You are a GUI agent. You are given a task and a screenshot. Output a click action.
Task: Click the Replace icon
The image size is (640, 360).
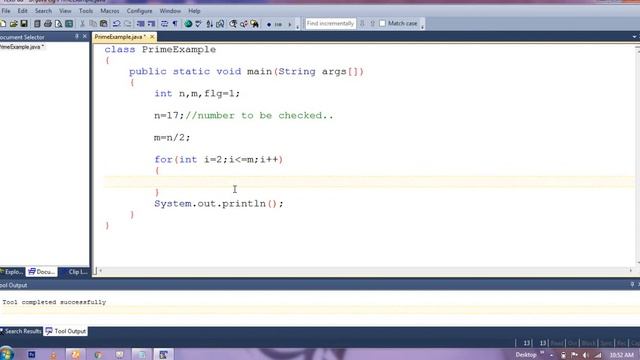pos(244,24)
